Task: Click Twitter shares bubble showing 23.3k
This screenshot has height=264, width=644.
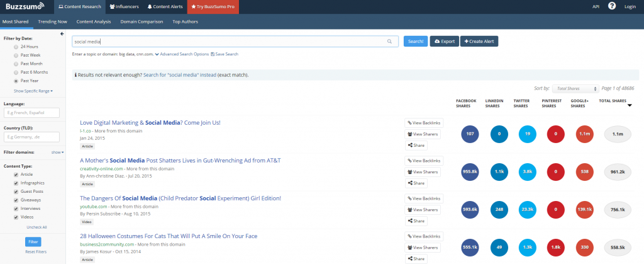Action: coord(528,210)
